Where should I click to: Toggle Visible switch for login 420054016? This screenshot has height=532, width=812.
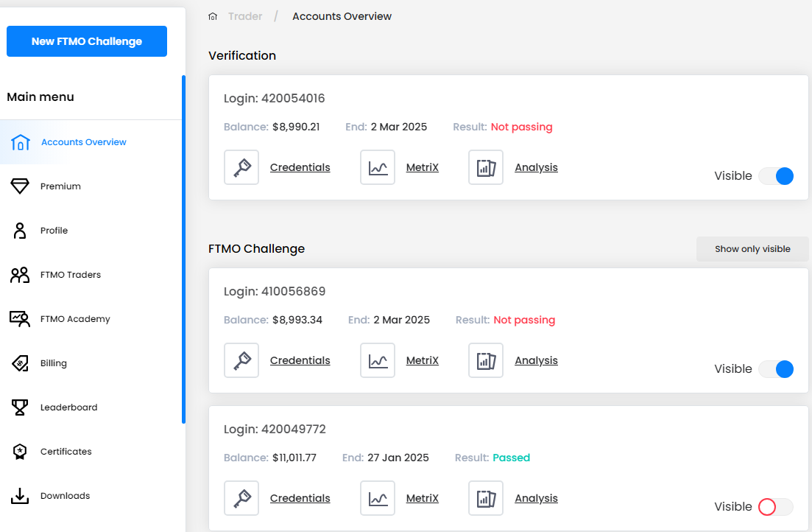click(x=776, y=176)
